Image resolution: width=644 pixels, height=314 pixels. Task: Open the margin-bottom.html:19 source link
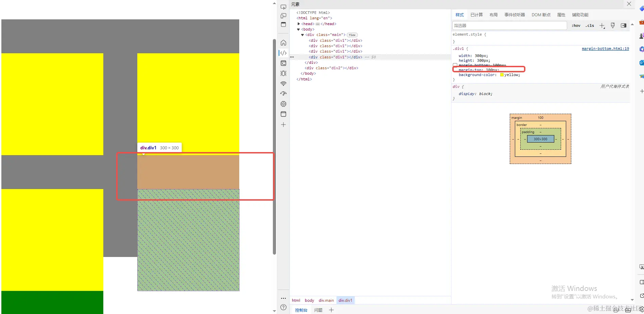(x=605, y=49)
